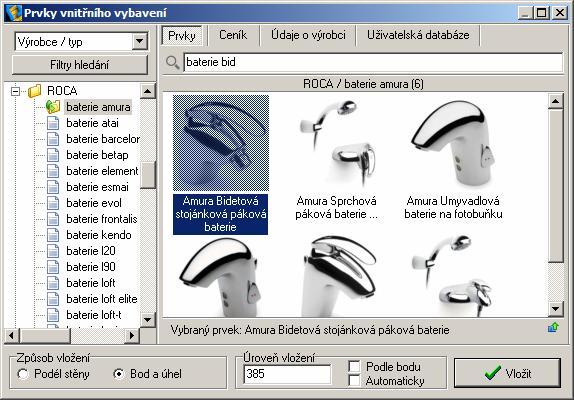Click the ROCA manufacturer label
Viewport: 574px width, 400px height.
(x=62, y=91)
